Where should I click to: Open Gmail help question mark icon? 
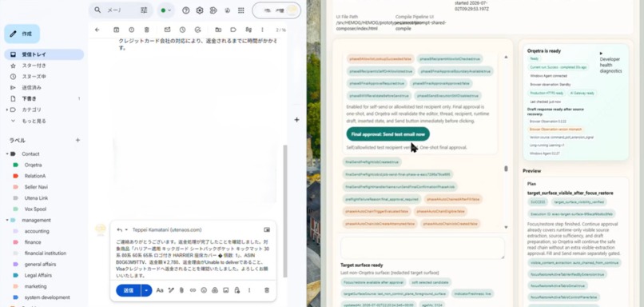click(x=186, y=10)
